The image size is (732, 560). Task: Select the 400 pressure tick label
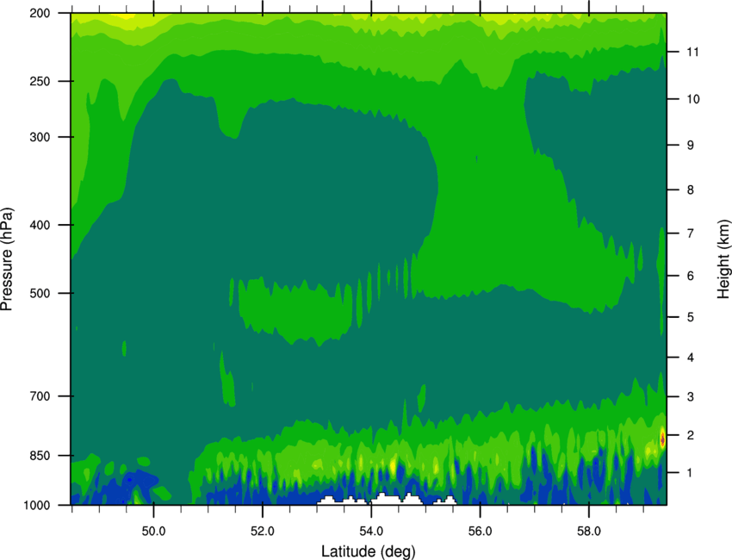(40, 225)
